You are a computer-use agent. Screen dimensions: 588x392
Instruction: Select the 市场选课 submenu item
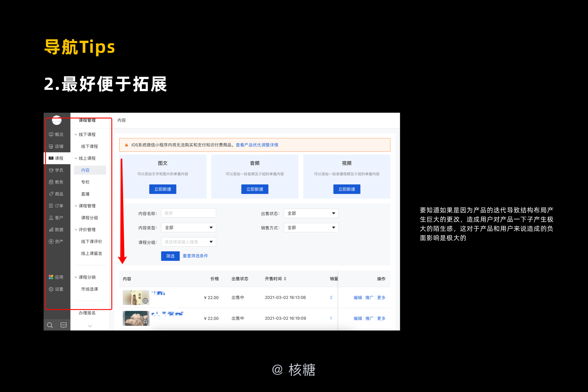pos(90,289)
